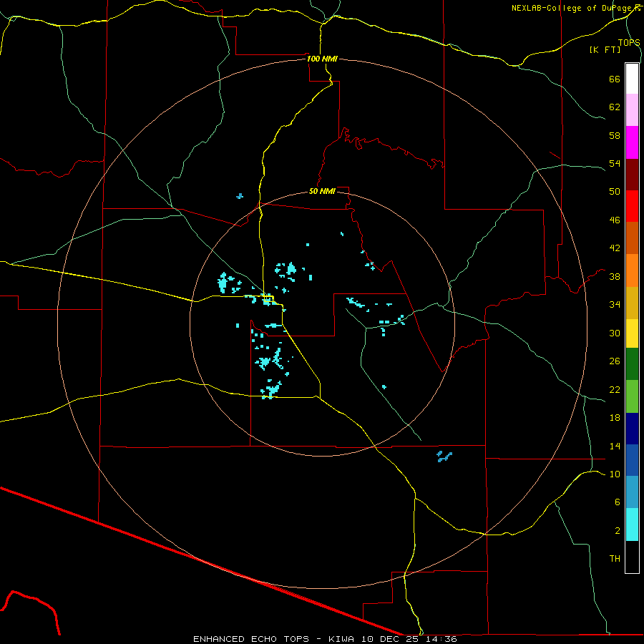Click the legend value "42"

[x=615, y=248]
